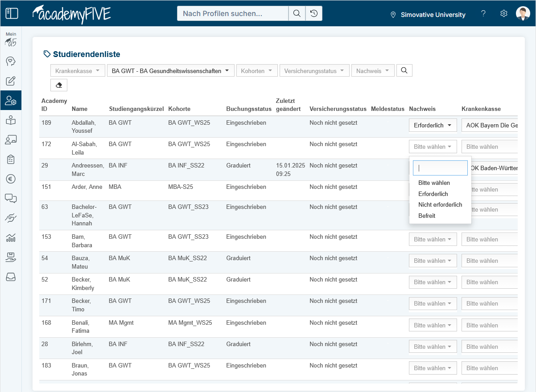Open the euro finance sidebar icon

(x=11, y=179)
